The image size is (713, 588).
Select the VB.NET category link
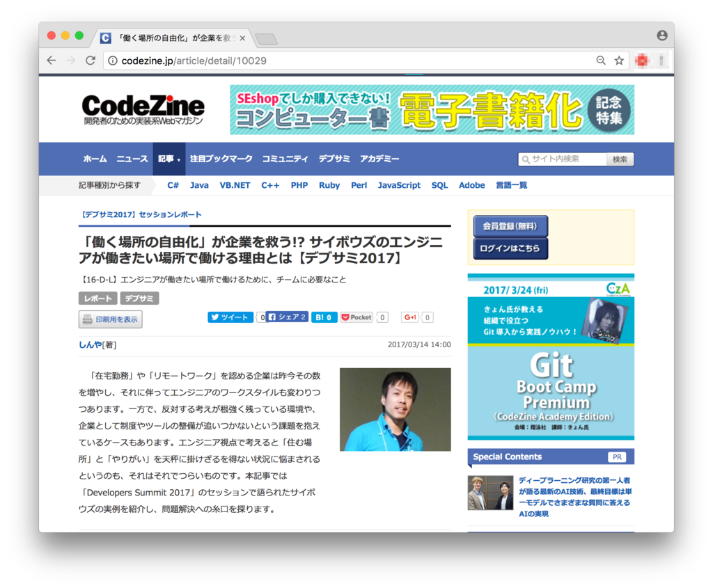235,185
